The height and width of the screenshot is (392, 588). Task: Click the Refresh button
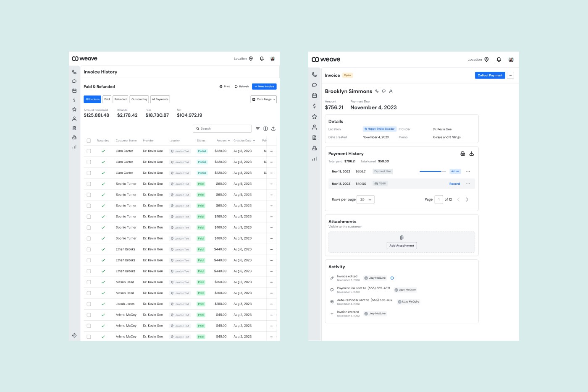pos(242,86)
